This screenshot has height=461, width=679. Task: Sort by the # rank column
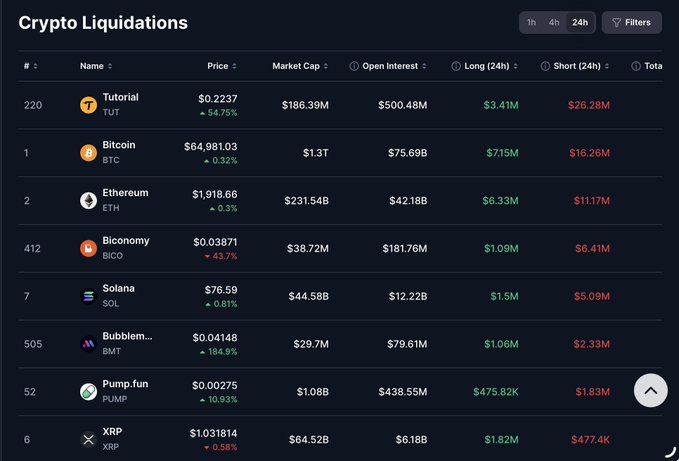[x=30, y=66]
